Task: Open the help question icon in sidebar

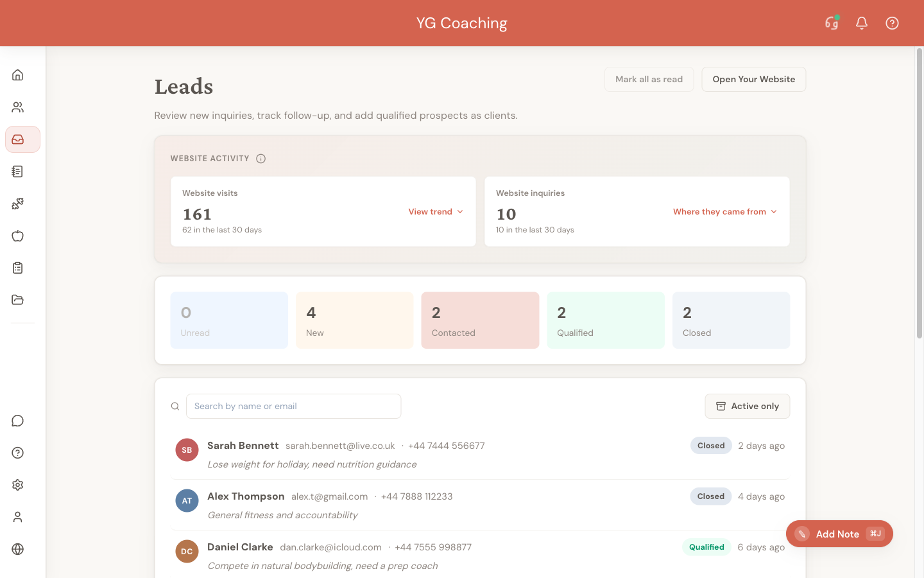Action: tap(18, 453)
